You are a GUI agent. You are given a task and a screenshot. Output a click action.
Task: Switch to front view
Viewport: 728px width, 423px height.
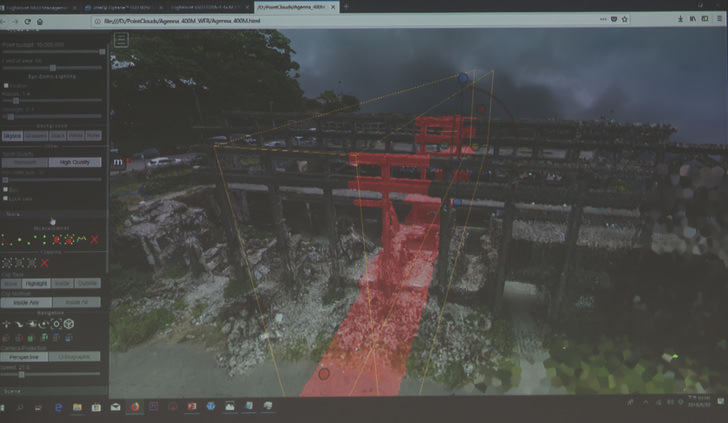tap(30, 338)
